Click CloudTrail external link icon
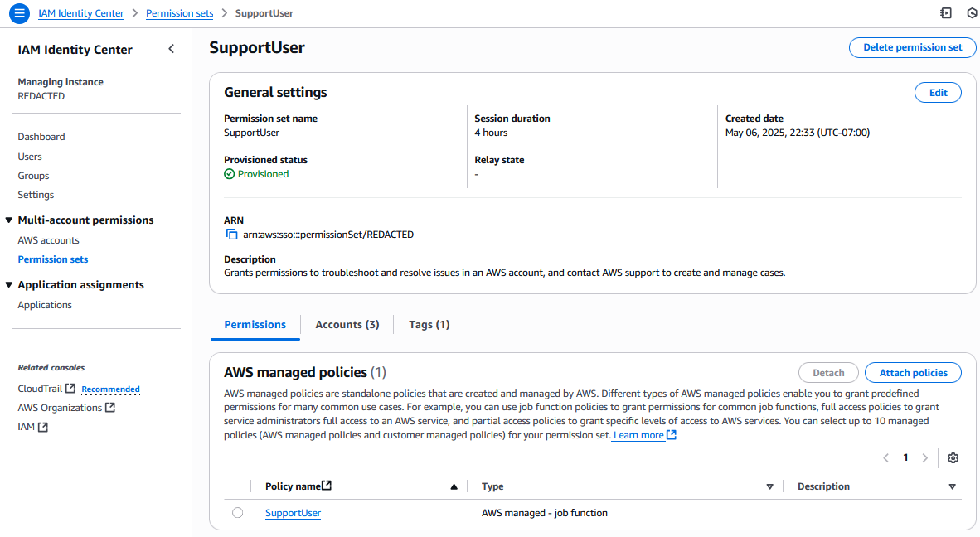This screenshot has height=537, width=980. (x=70, y=389)
